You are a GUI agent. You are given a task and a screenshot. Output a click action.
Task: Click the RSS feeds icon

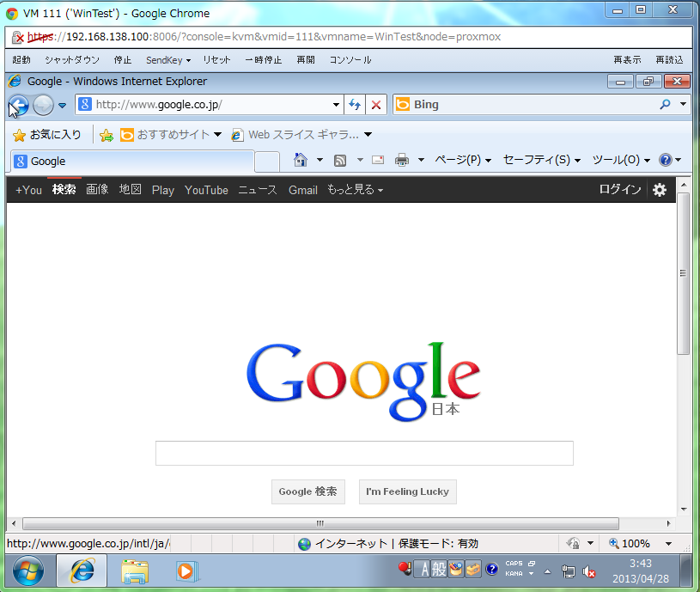[x=340, y=160]
